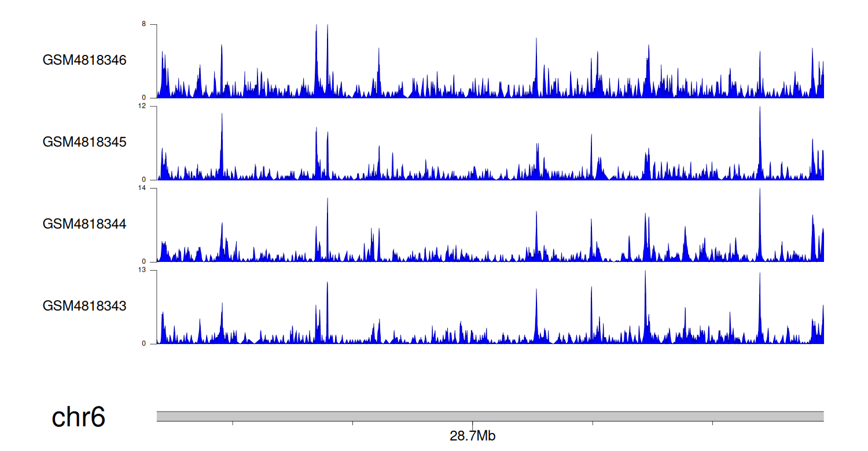This screenshot has height=451, width=868.
Task: Click the zero baseline label of GSM4818346
Action: pyautogui.click(x=152, y=98)
